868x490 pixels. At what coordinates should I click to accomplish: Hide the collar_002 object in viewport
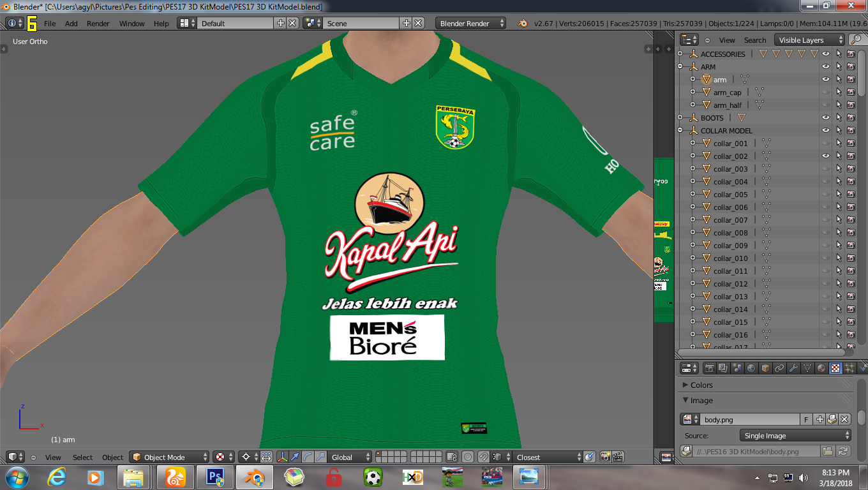[826, 156]
